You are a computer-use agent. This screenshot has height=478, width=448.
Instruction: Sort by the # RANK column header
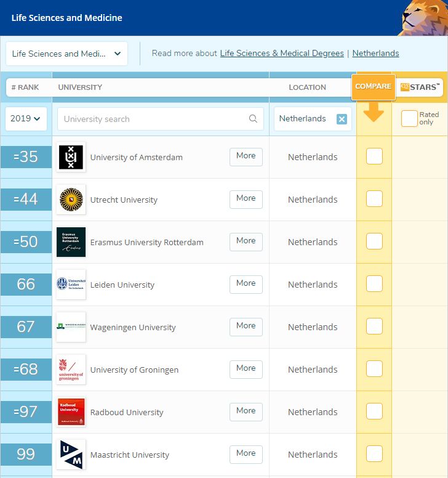point(25,87)
